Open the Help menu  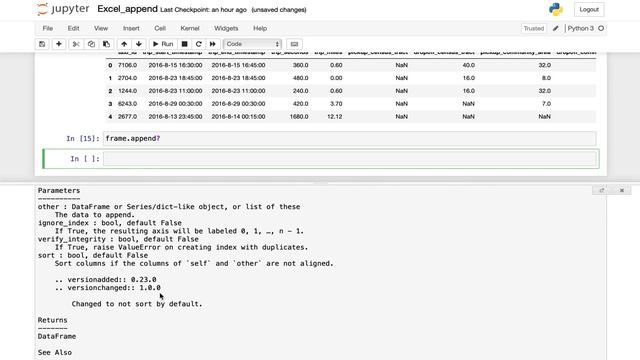(260, 28)
